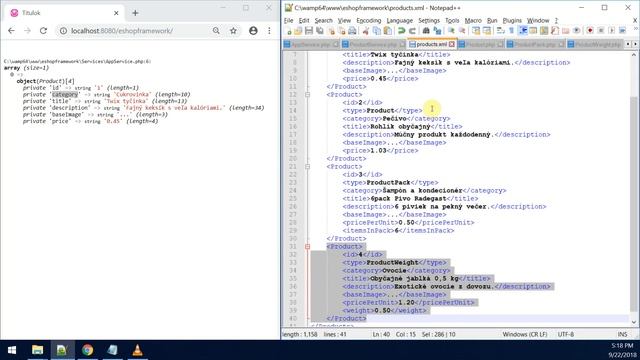Switch to Chrome via taskbar icon

tap(87, 350)
